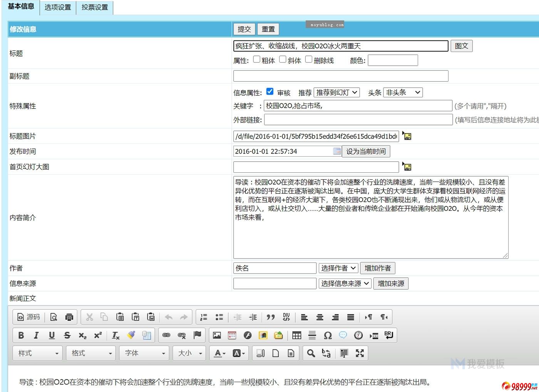The height and width of the screenshot is (392, 539).
Task: Click the Cut scissors icon
Action: click(x=89, y=317)
